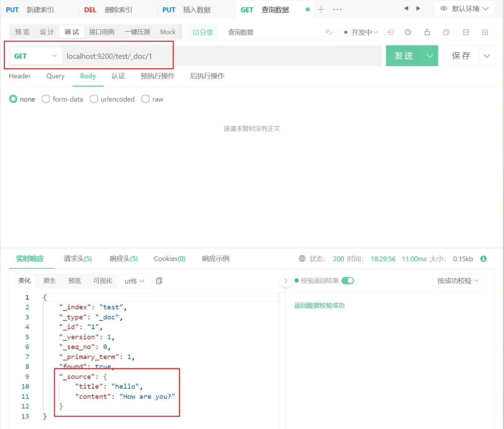
Task: Open the 按成功校验 dropdown
Action: point(458,280)
